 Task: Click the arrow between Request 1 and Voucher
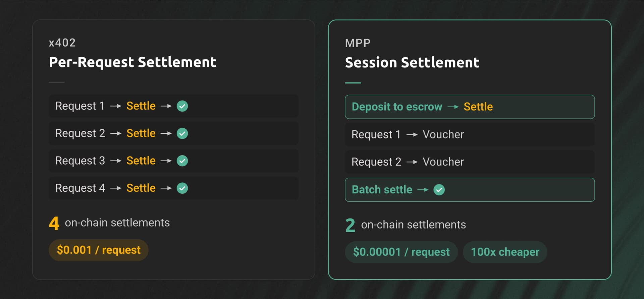coord(412,135)
